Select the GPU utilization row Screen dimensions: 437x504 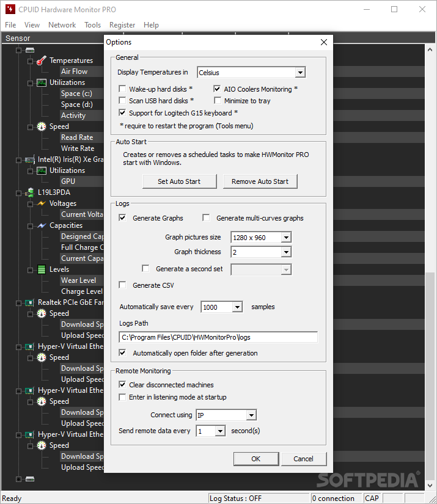click(68, 181)
